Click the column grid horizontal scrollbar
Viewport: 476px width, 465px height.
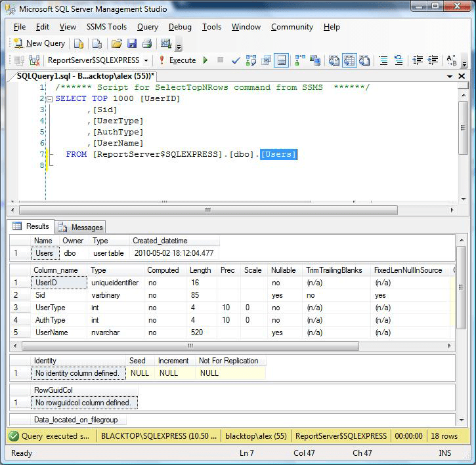pos(190,346)
